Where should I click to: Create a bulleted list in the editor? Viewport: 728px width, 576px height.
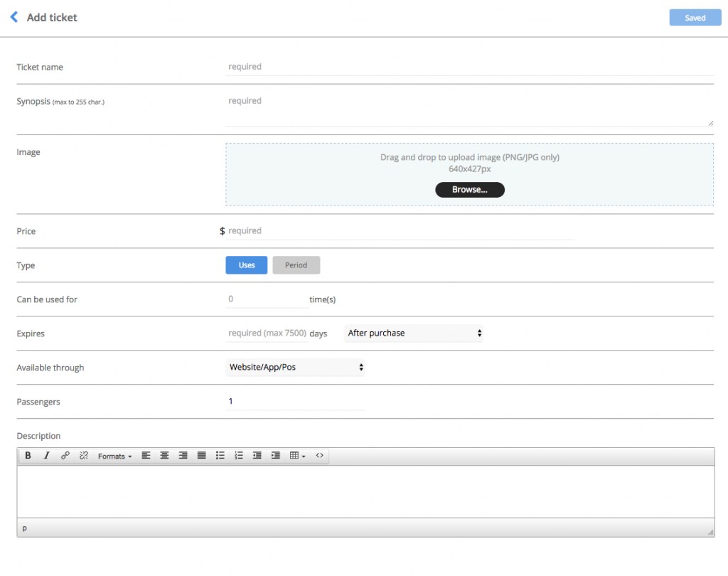tap(220, 455)
